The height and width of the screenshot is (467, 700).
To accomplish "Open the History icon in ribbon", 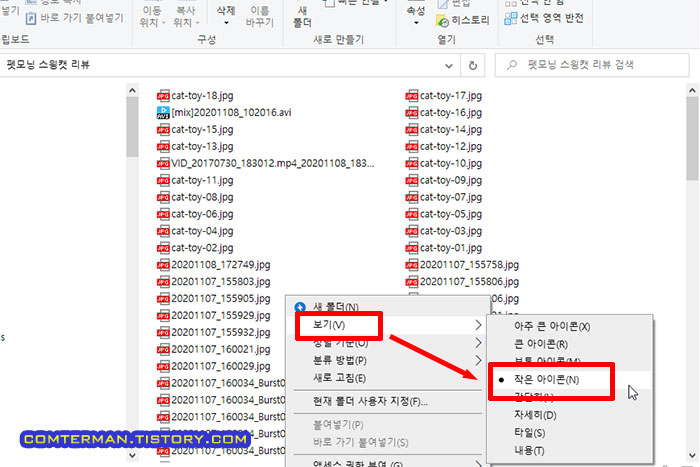I will click(x=442, y=21).
